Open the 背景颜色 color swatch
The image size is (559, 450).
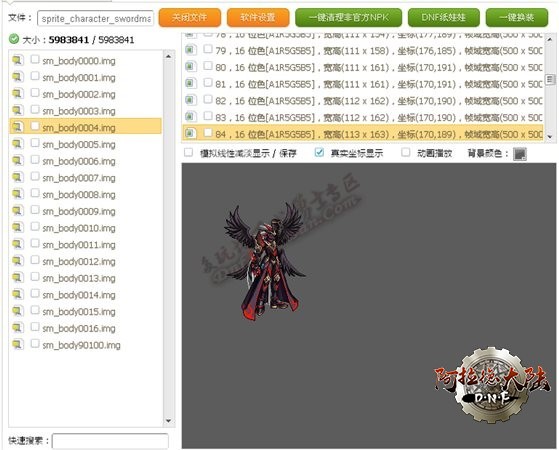519,154
